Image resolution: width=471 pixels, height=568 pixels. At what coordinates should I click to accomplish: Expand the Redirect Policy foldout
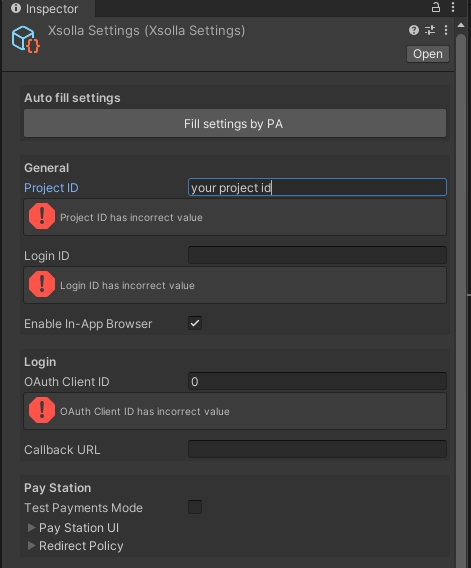tap(32, 546)
